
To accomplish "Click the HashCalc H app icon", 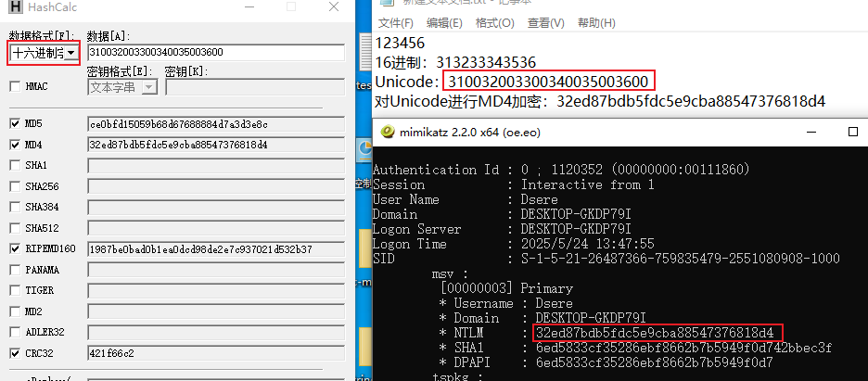I will [x=17, y=7].
